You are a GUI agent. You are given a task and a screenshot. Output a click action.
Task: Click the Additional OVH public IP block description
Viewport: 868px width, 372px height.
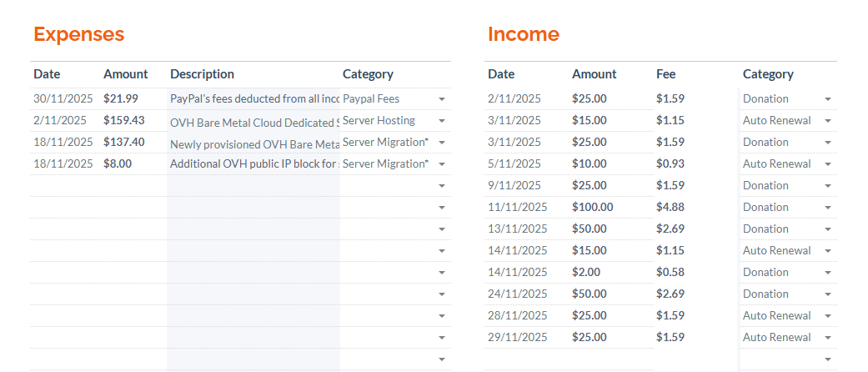pos(253,164)
